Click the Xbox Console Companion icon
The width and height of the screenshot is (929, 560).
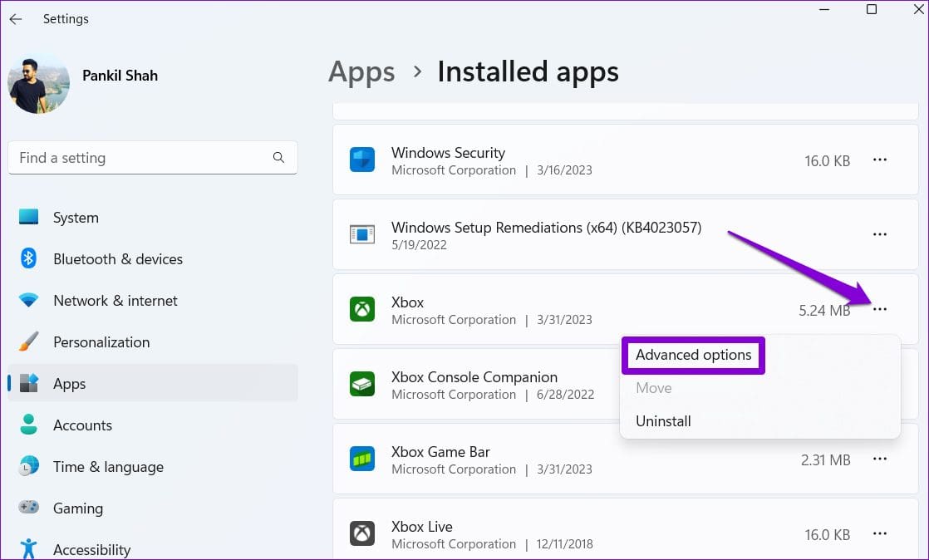click(362, 384)
